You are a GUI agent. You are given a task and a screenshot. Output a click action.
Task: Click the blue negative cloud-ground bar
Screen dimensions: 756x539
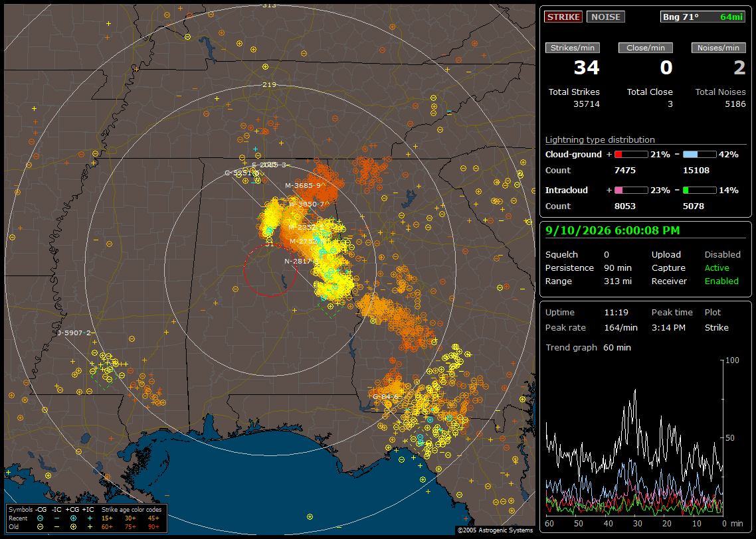click(x=700, y=155)
